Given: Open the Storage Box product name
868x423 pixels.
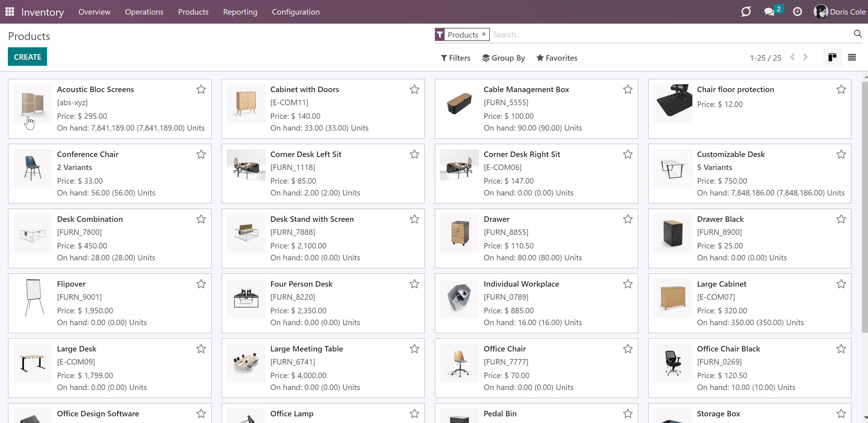Looking at the screenshot, I should click(x=718, y=414).
